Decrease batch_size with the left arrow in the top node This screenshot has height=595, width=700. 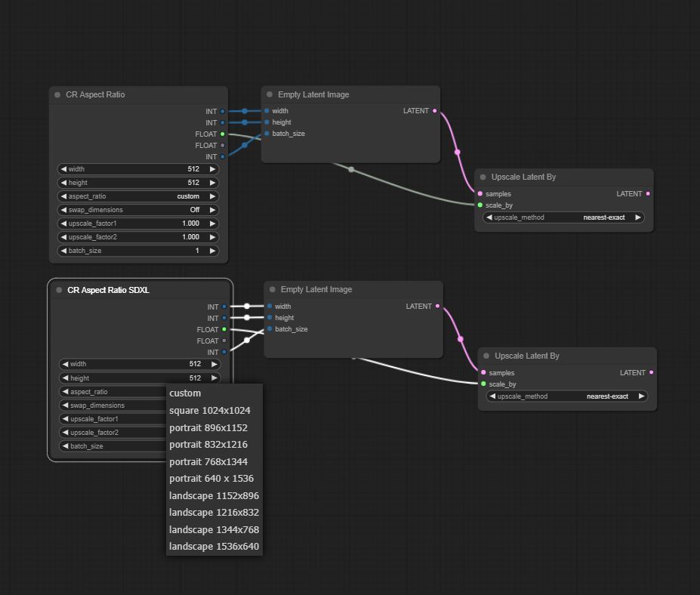64,251
